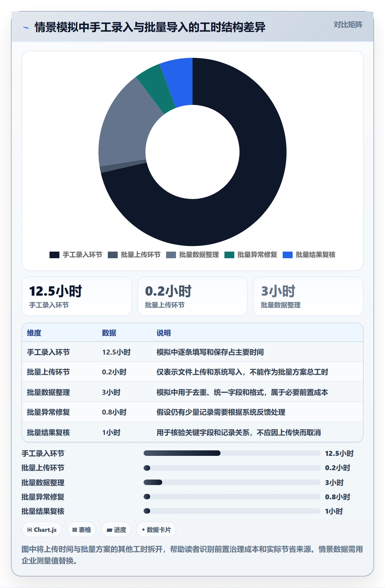The height and width of the screenshot is (588, 385).
Task: Select table row cell 批量上传环节
Action: point(48,372)
